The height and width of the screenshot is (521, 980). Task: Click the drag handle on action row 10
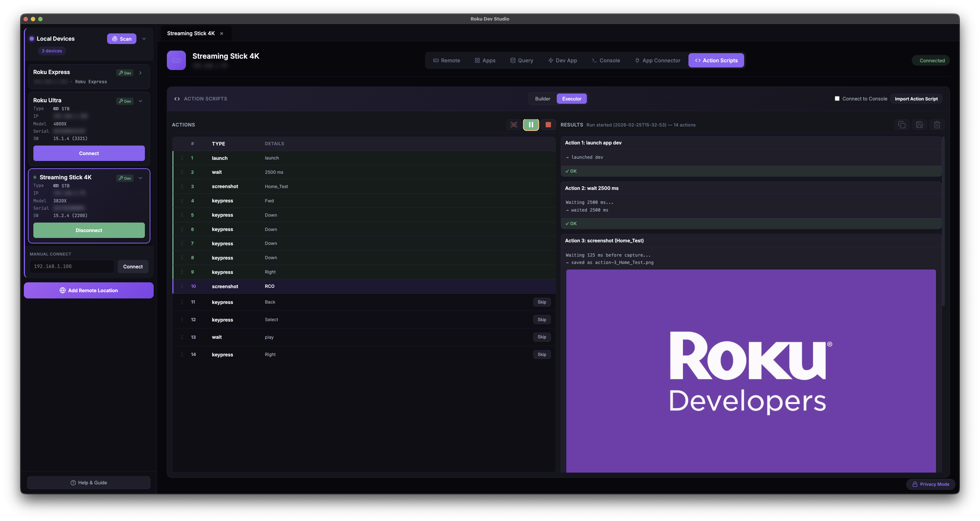coord(182,286)
